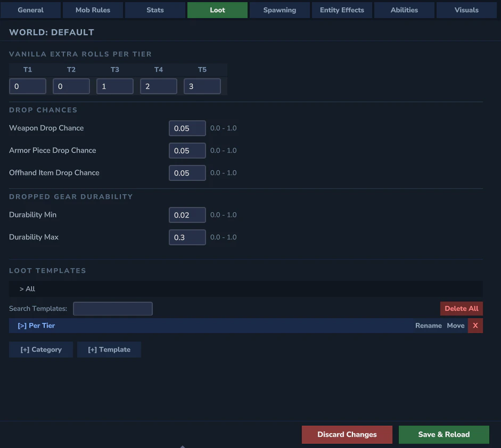501x448 pixels.
Task: Select the 'Weapon Drop Chance' label
Action: coord(46,128)
